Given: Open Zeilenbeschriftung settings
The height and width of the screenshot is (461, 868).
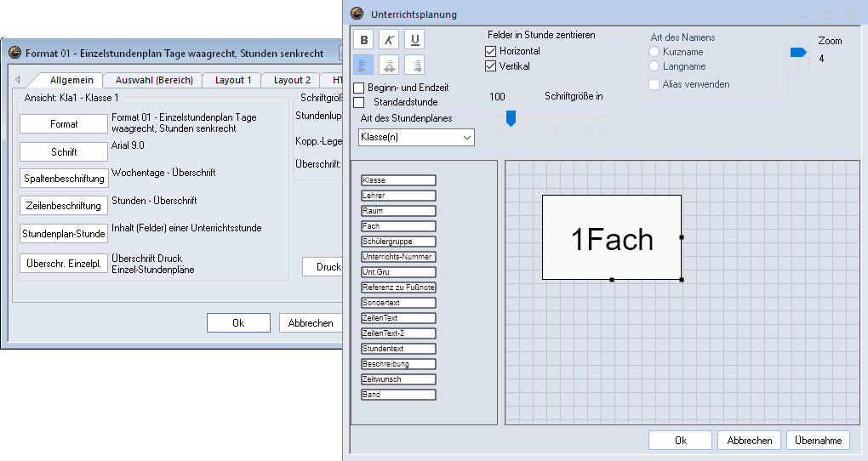Looking at the screenshot, I should pos(64,205).
